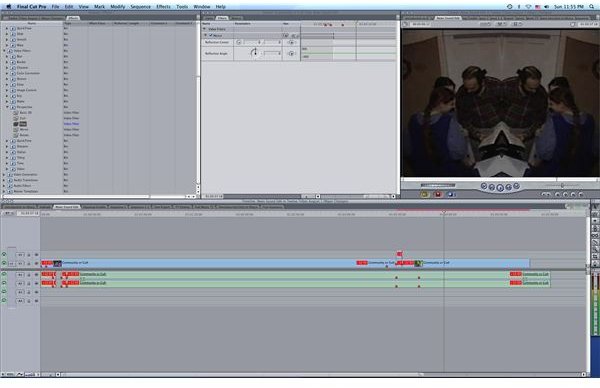Toggle the Mirror filter checkbox
The image size is (600, 388).
click(x=210, y=35)
